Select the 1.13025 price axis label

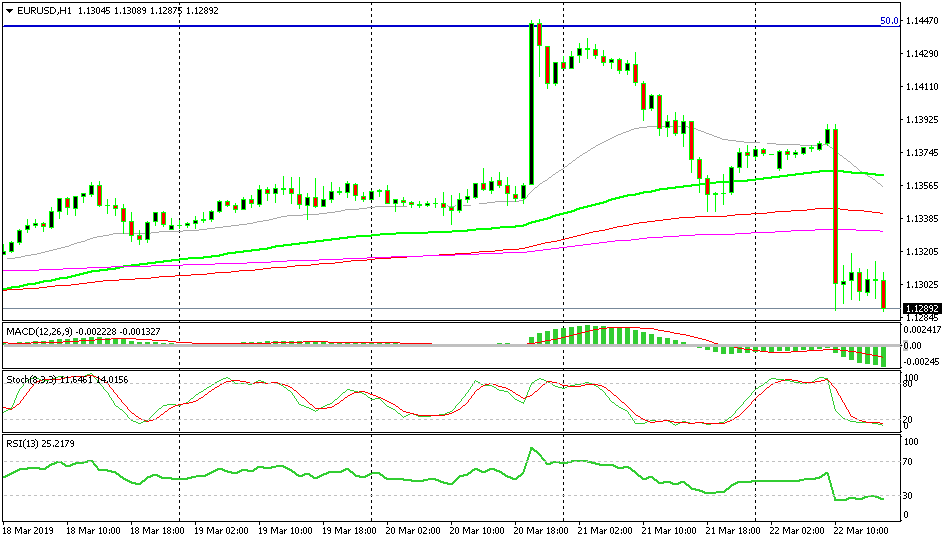click(x=922, y=285)
